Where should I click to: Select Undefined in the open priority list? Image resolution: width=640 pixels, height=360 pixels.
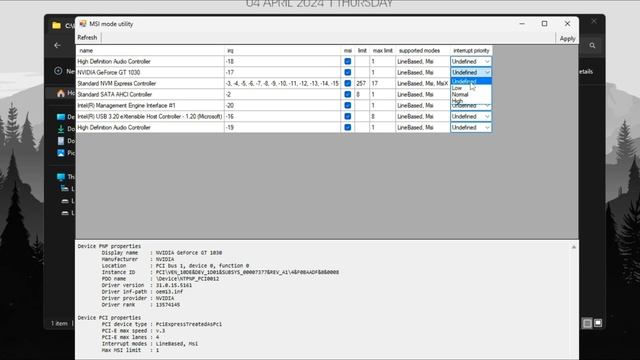471,81
